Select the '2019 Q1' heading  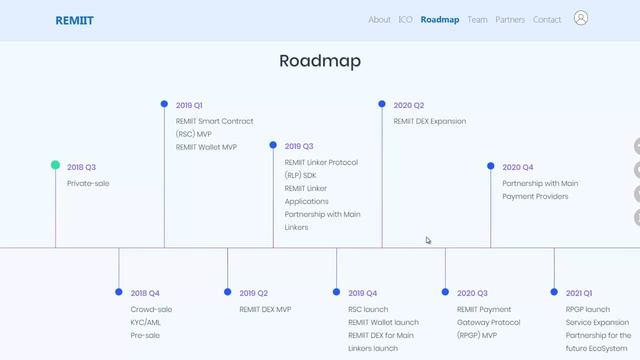click(189, 105)
